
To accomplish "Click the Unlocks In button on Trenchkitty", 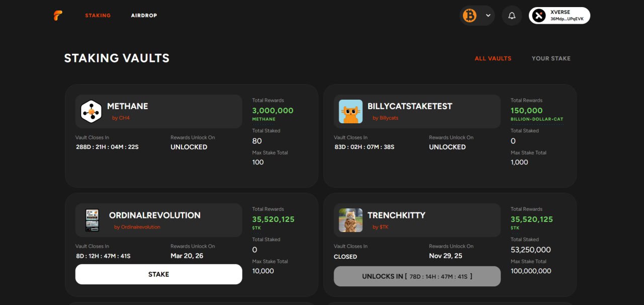I will point(417,276).
